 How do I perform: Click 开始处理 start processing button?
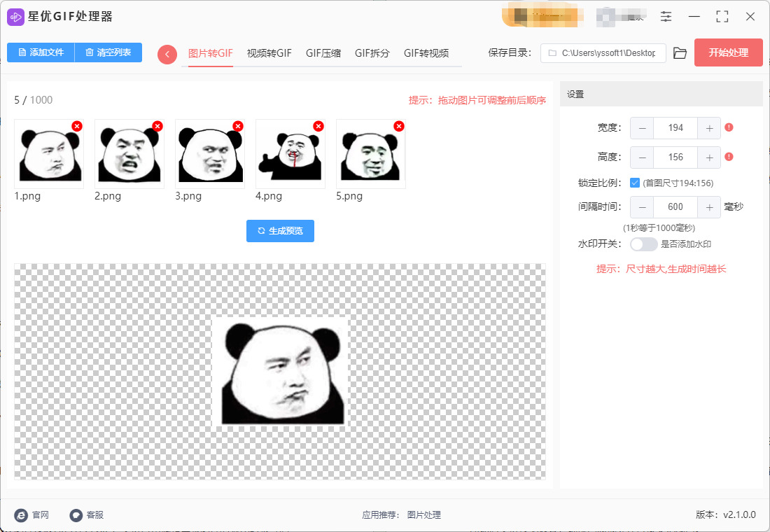pyautogui.click(x=728, y=52)
